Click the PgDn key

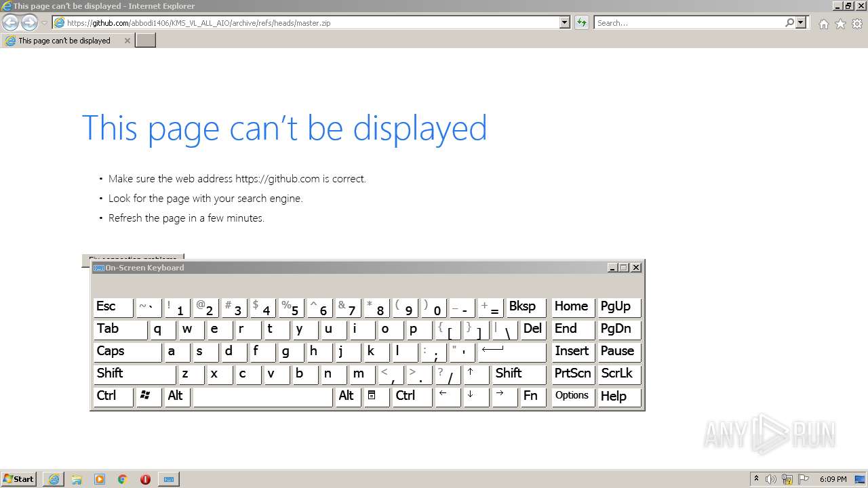(619, 329)
